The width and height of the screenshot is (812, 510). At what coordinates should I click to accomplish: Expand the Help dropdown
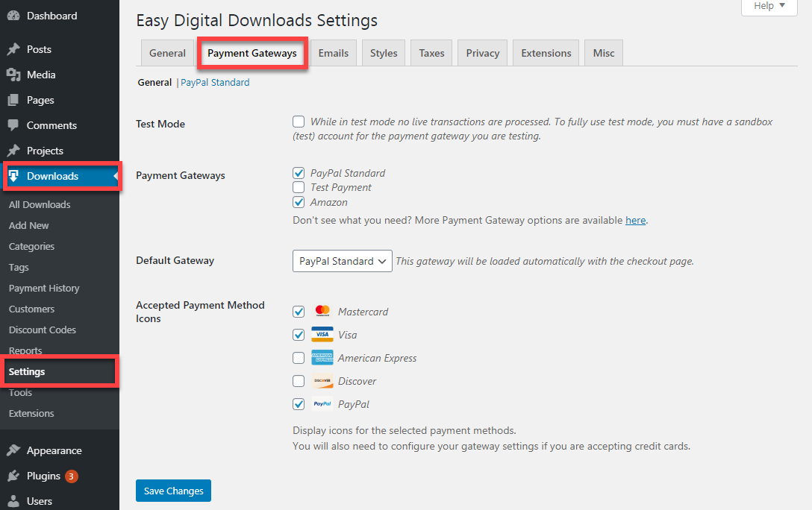coord(769,6)
